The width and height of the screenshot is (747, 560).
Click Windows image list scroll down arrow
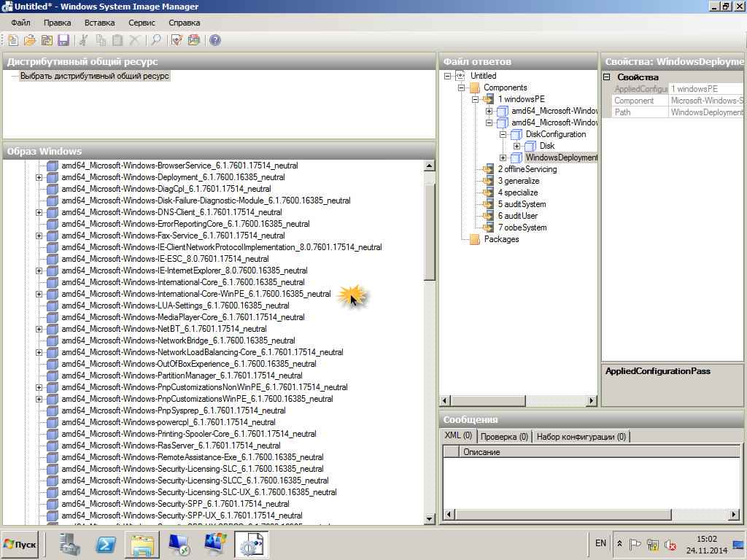pos(429,519)
